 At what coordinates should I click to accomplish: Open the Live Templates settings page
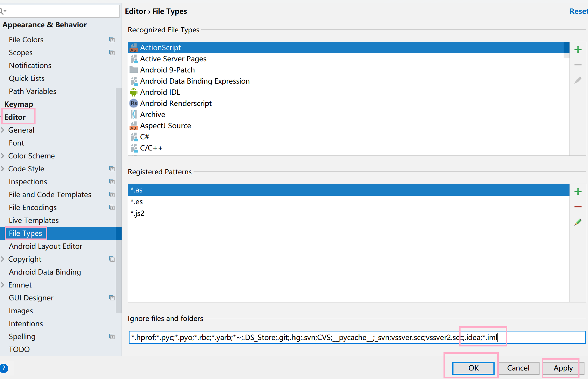tap(34, 220)
